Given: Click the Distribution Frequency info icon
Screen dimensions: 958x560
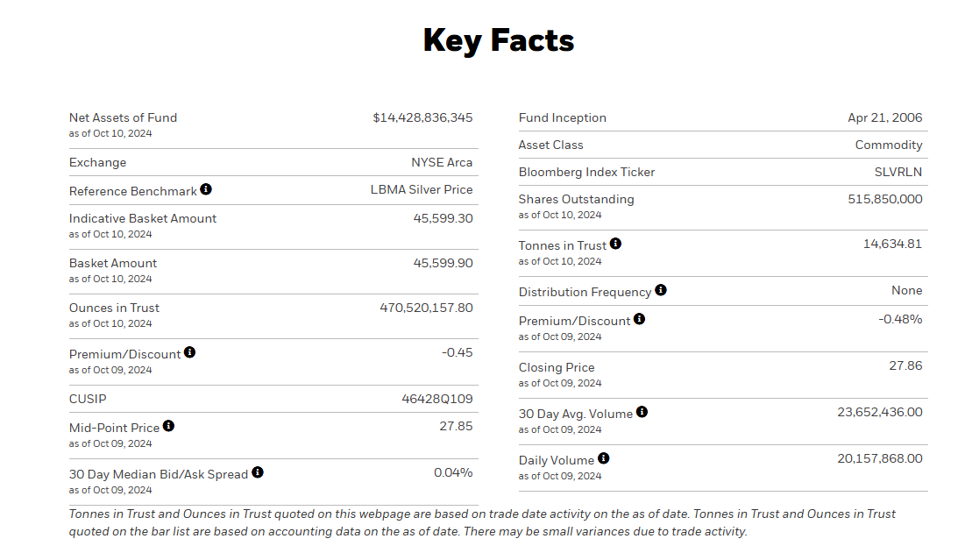Looking at the screenshot, I should pos(661,290).
